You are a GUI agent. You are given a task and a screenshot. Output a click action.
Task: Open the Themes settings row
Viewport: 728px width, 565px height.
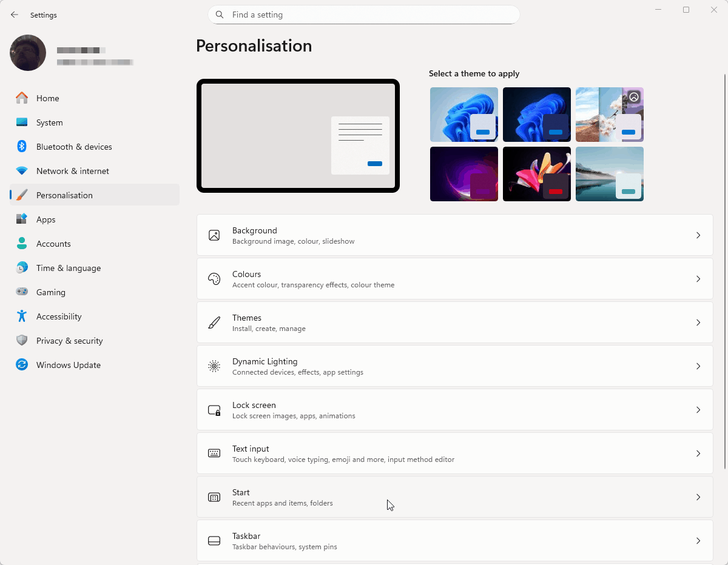pyautogui.click(x=454, y=323)
